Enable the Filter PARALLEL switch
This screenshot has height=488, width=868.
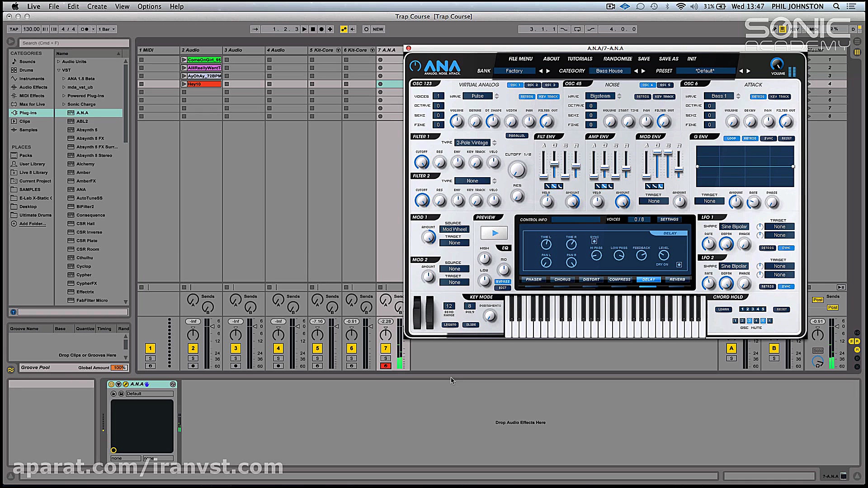click(517, 136)
